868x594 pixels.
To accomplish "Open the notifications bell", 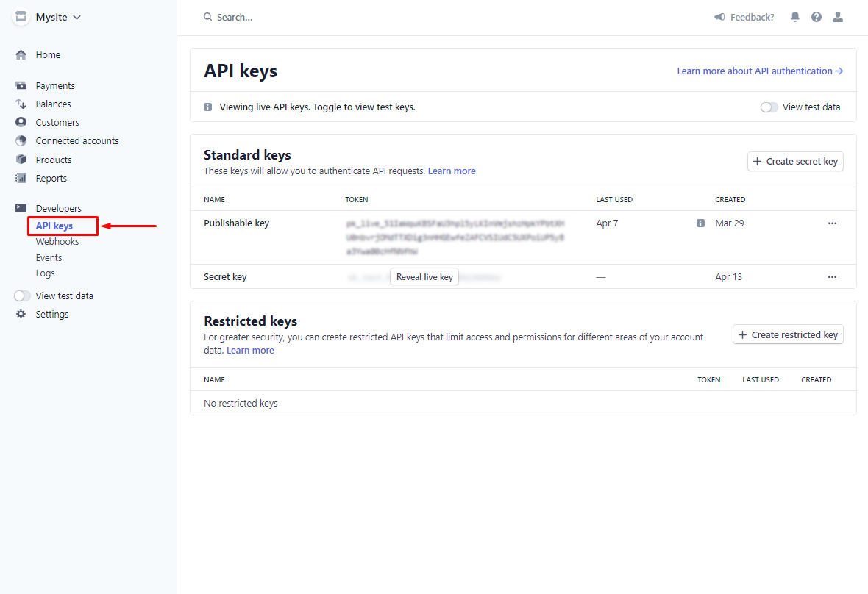I will 795,16.
